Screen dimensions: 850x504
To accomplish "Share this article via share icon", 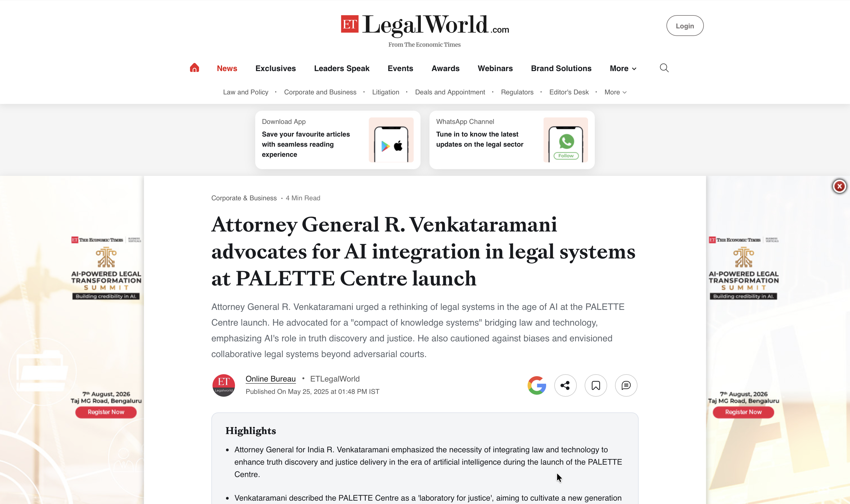I will (565, 385).
